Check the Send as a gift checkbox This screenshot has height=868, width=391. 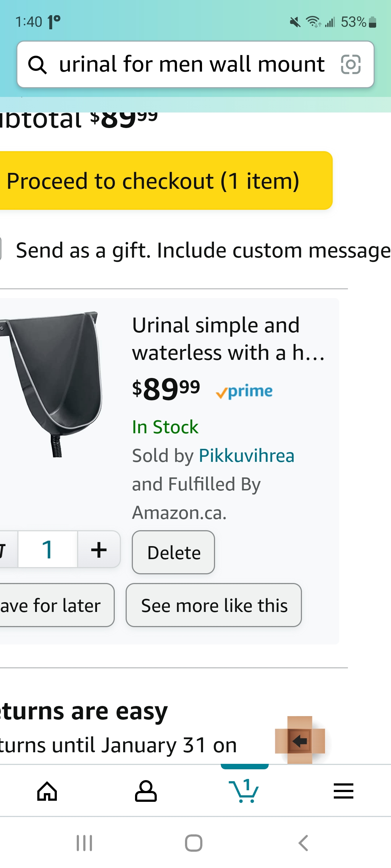(1, 249)
